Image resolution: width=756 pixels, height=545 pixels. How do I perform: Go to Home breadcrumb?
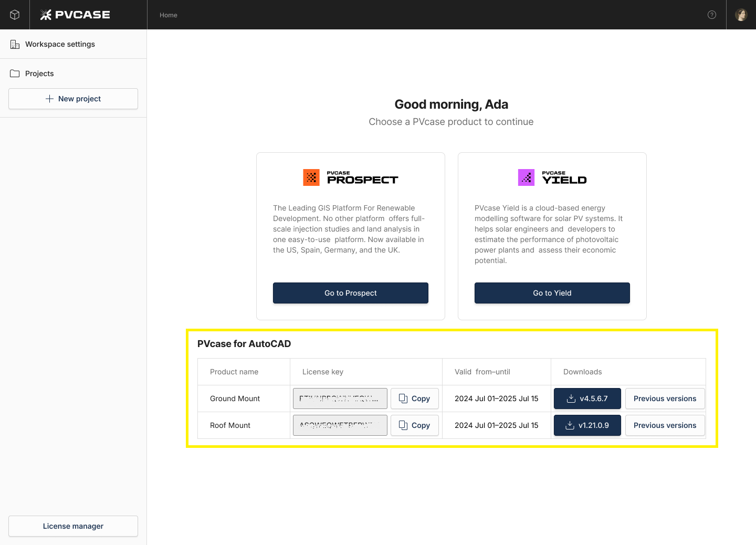point(169,15)
